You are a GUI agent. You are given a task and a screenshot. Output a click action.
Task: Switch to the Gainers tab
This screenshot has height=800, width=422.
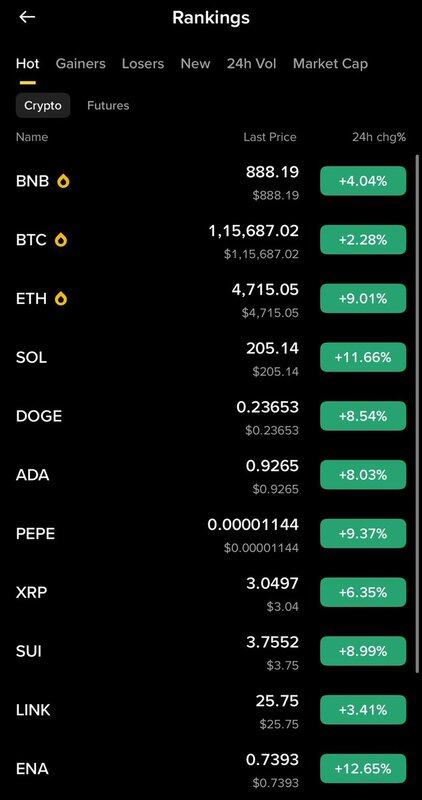(81, 64)
